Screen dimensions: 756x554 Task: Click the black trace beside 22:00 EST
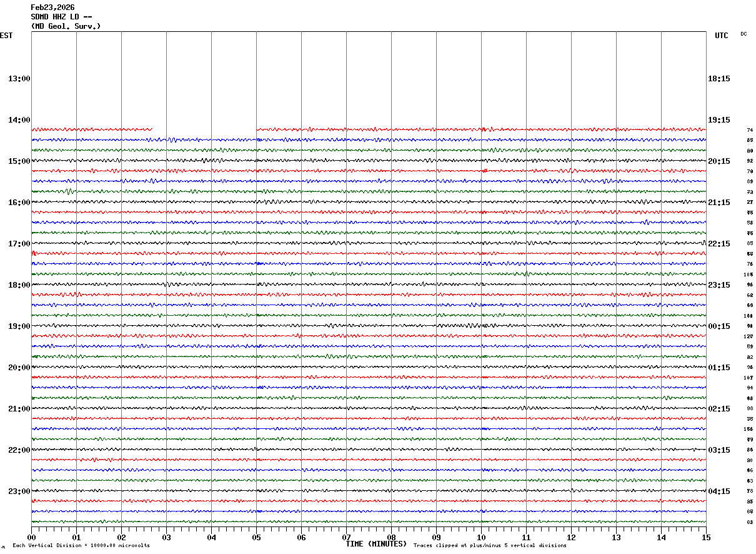click(x=369, y=449)
